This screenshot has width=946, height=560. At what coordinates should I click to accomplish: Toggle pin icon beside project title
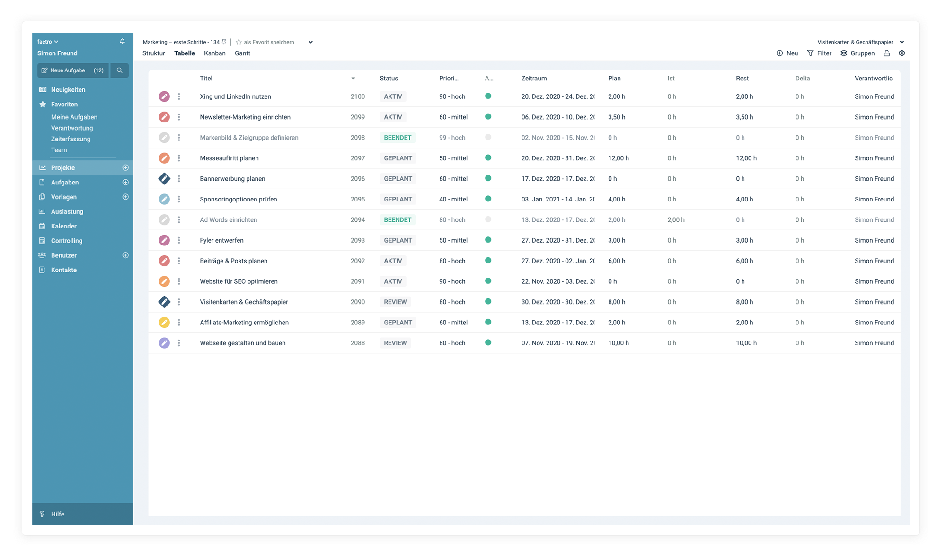point(224,42)
